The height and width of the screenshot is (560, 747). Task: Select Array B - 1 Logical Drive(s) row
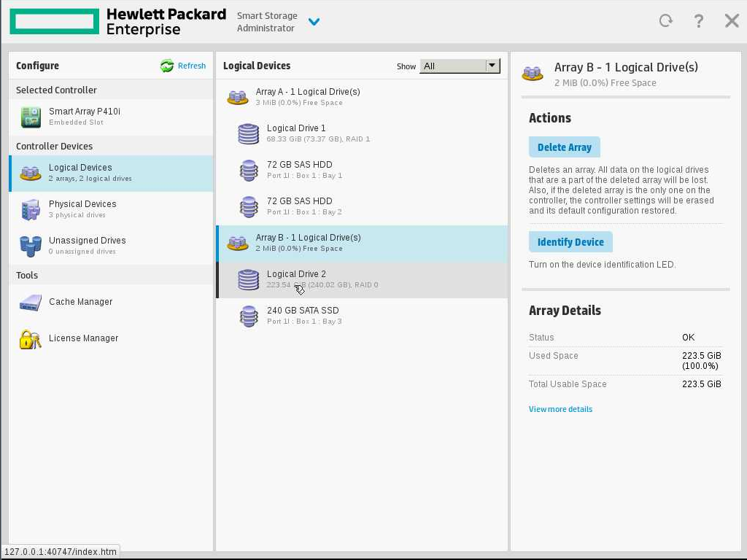pyautogui.click(x=362, y=244)
